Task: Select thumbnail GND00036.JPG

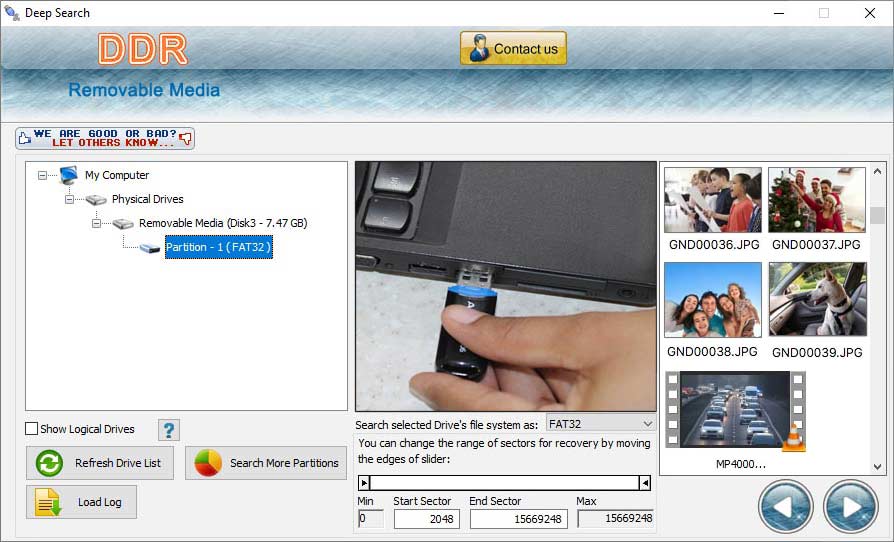Action: [713, 199]
